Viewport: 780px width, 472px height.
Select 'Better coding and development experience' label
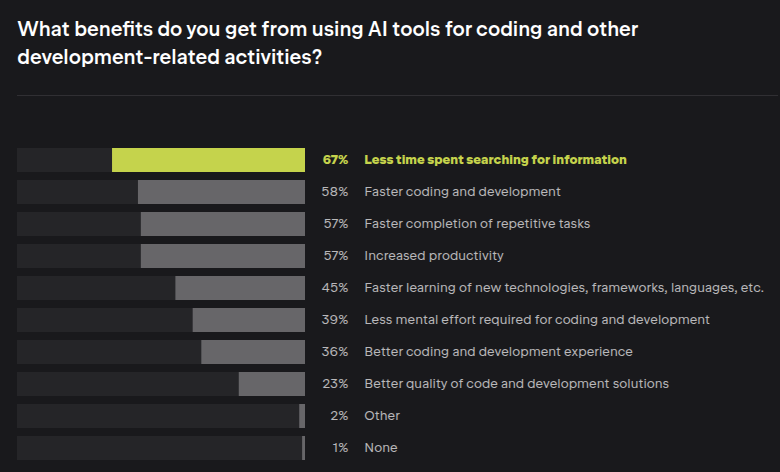498,352
